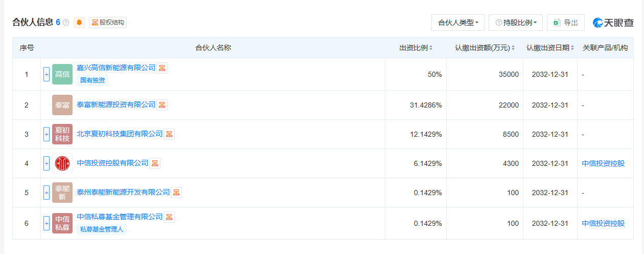
Task: Open equity structure icon for 中信投资控股有限公司
Action: (x=155, y=163)
